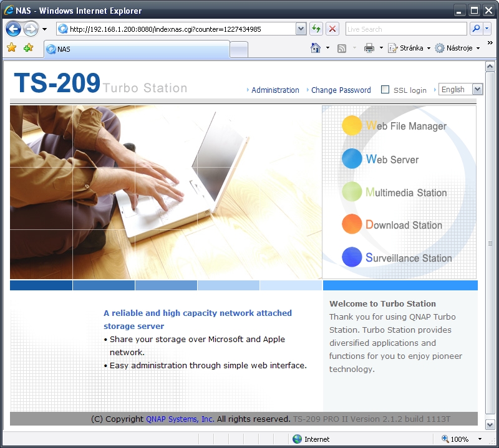Open the Nástroje tools menu

(457, 48)
